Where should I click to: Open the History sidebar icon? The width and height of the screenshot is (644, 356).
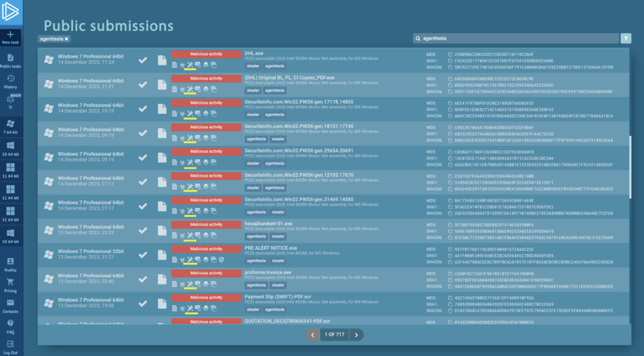(11, 79)
